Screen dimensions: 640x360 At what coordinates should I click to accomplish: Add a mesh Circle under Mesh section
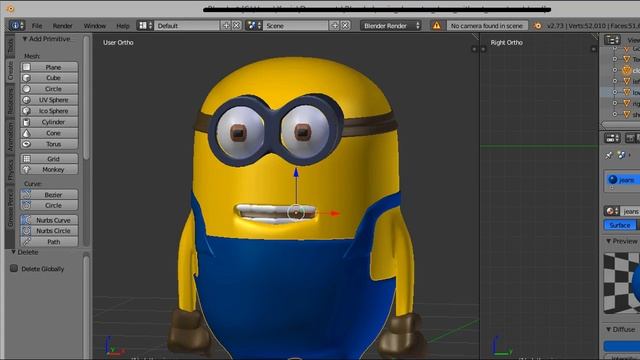click(x=49, y=89)
